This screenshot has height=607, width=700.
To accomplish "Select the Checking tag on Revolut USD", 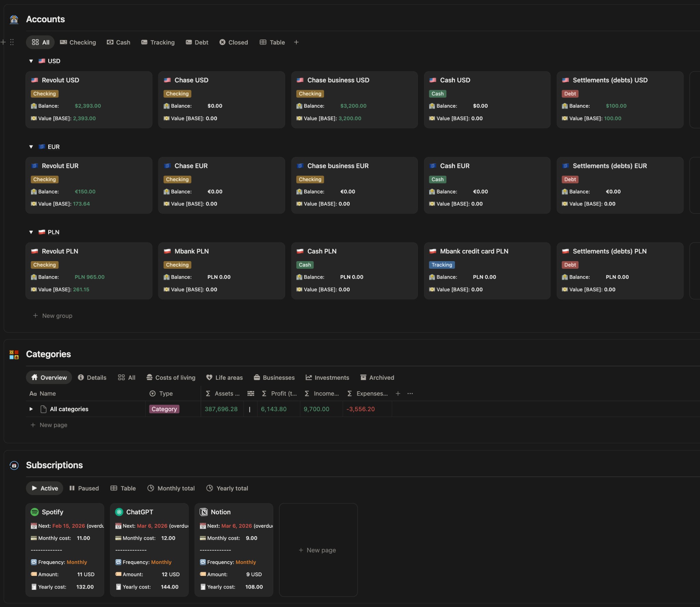I will 44,94.
